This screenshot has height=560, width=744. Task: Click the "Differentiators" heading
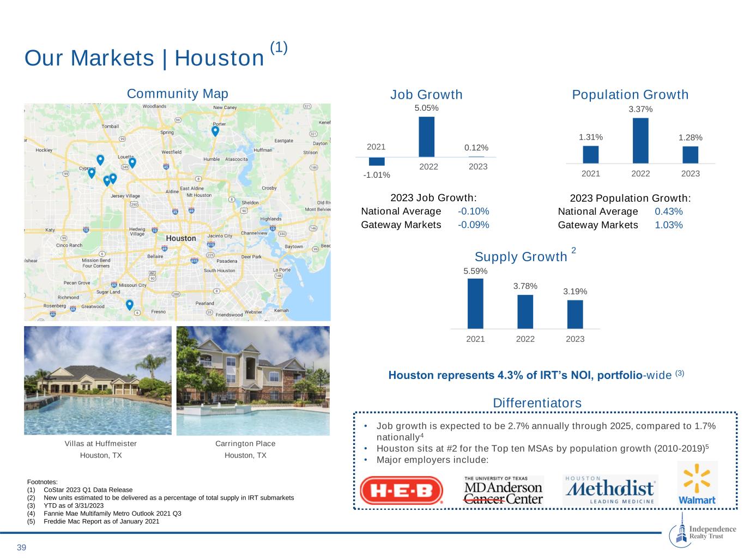(x=537, y=403)
